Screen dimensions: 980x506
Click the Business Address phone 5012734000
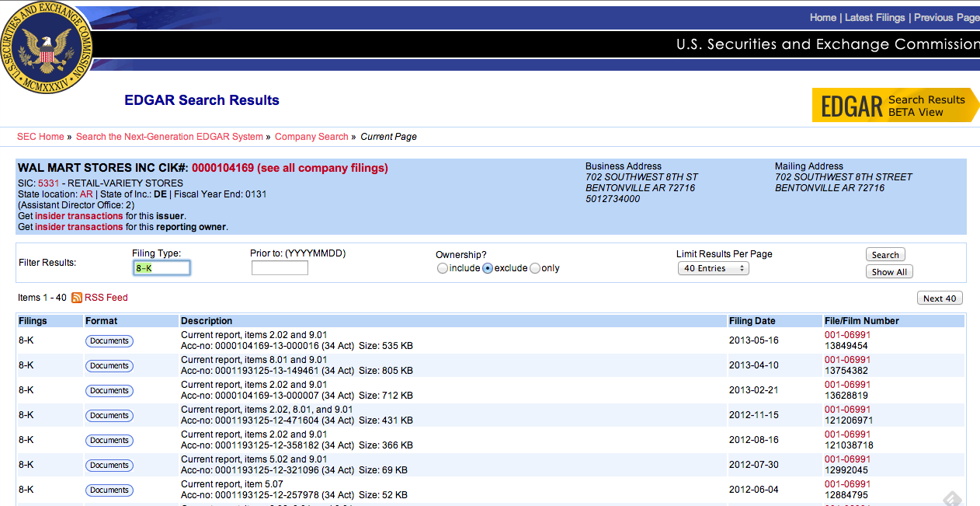[x=613, y=199]
